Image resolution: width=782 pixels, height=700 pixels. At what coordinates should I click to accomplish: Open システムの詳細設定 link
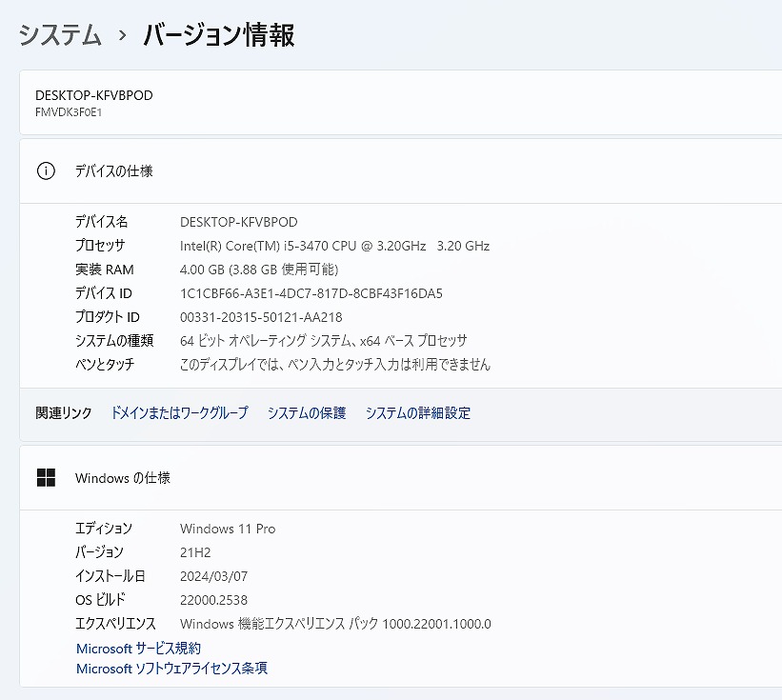tap(418, 412)
